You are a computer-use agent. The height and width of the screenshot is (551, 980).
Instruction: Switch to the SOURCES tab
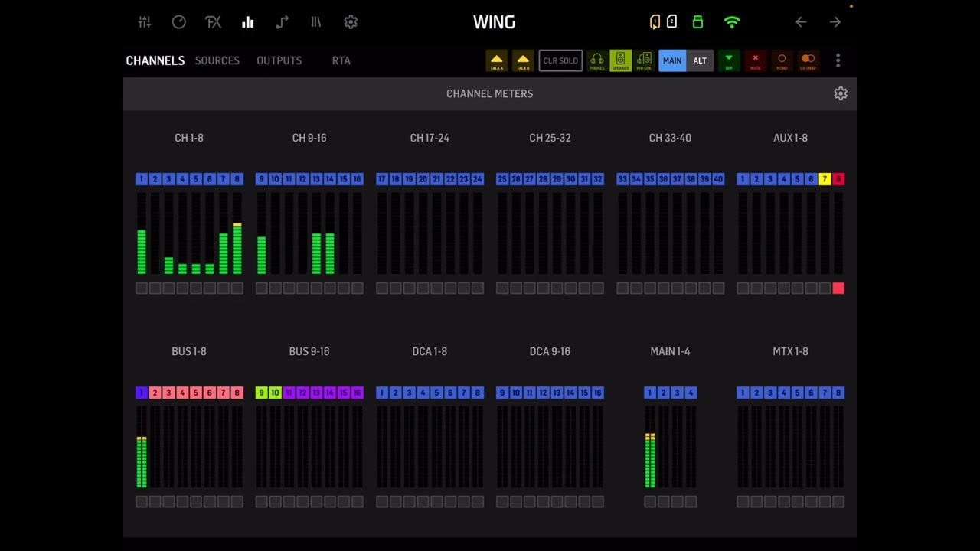tap(217, 60)
